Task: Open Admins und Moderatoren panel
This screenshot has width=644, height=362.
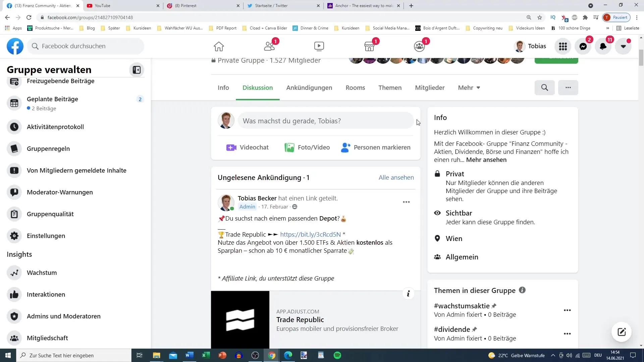Action: tap(64, 316)
